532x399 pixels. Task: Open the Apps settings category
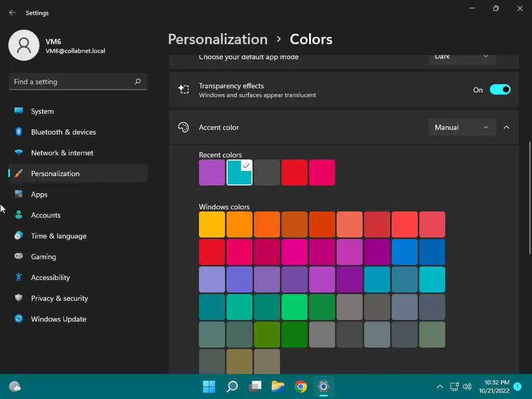[x=78, y=194]
